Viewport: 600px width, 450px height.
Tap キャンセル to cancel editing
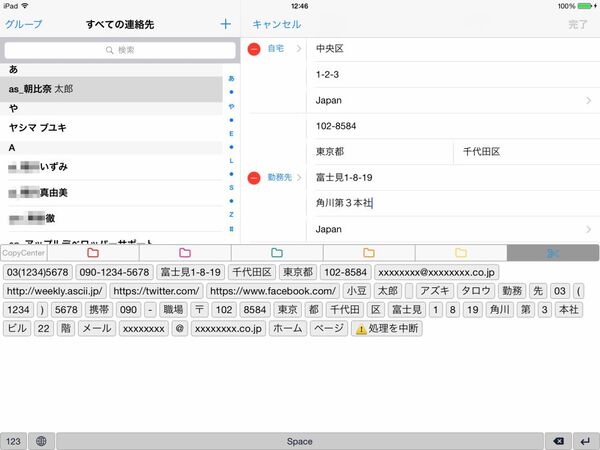tap(277, 24)
